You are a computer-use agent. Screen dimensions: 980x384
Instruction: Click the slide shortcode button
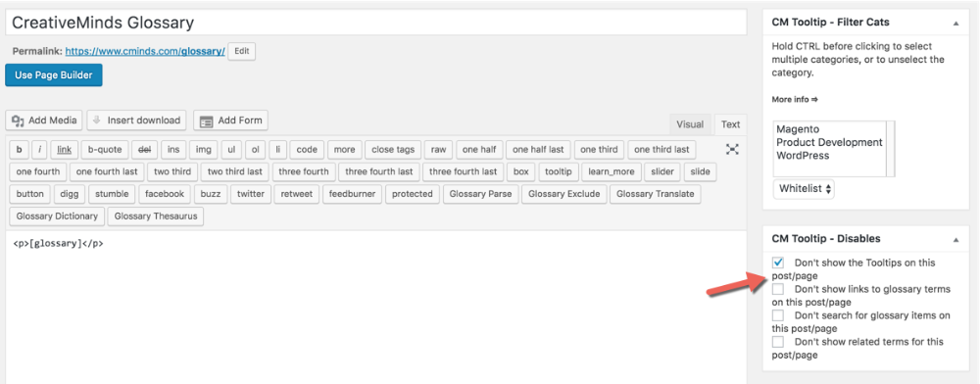click(x=700, y=171)
